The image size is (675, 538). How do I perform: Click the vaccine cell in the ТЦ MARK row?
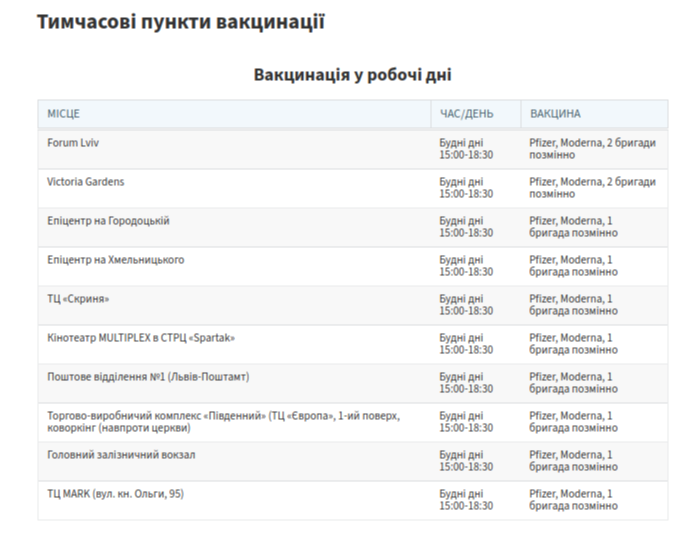coord(594,500)
